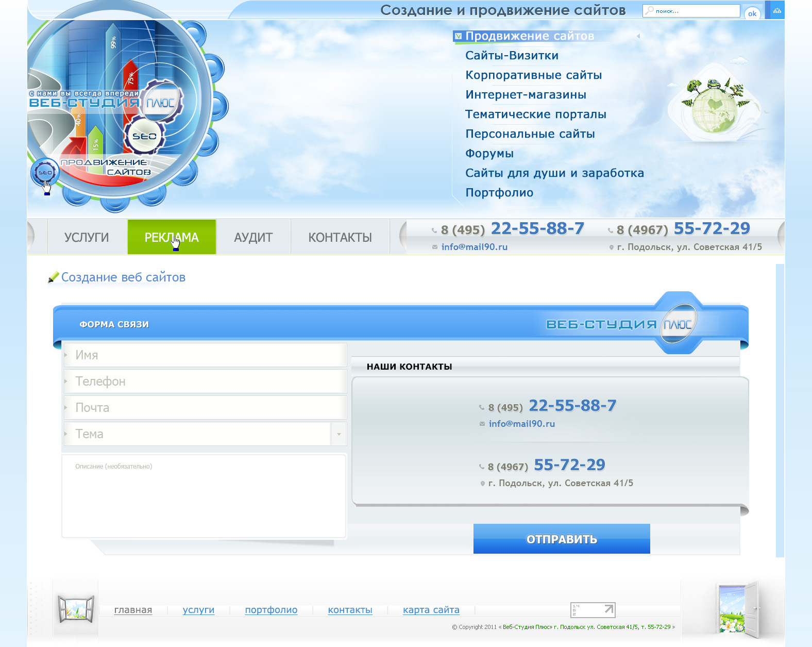Open Продвижение сайтов menu item

coord(530,36)
